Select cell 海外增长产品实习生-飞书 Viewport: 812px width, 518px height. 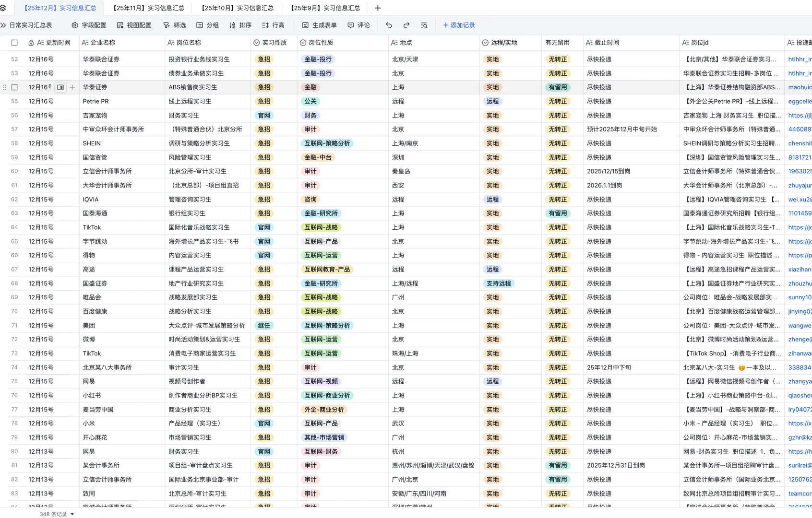click(x=208, y=241)
